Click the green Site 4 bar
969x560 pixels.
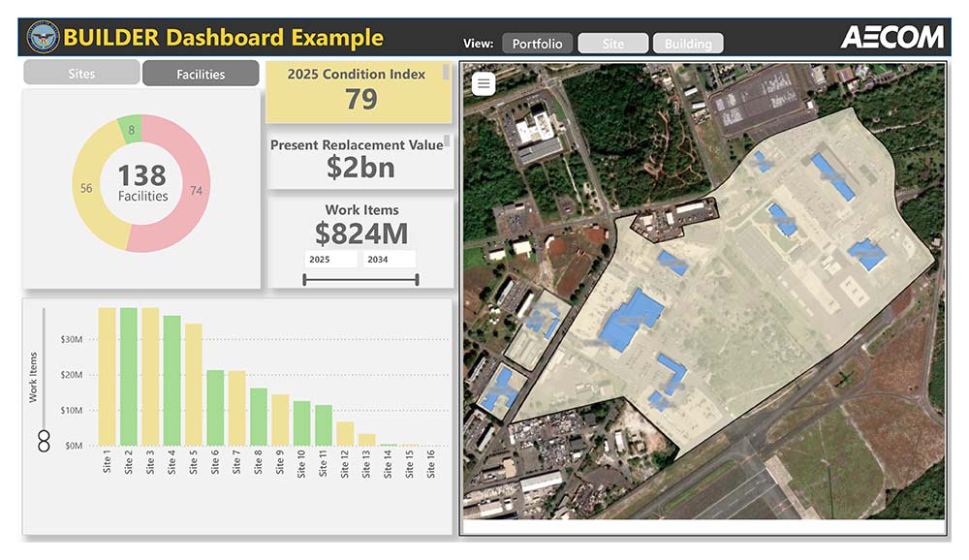point(172,380)
